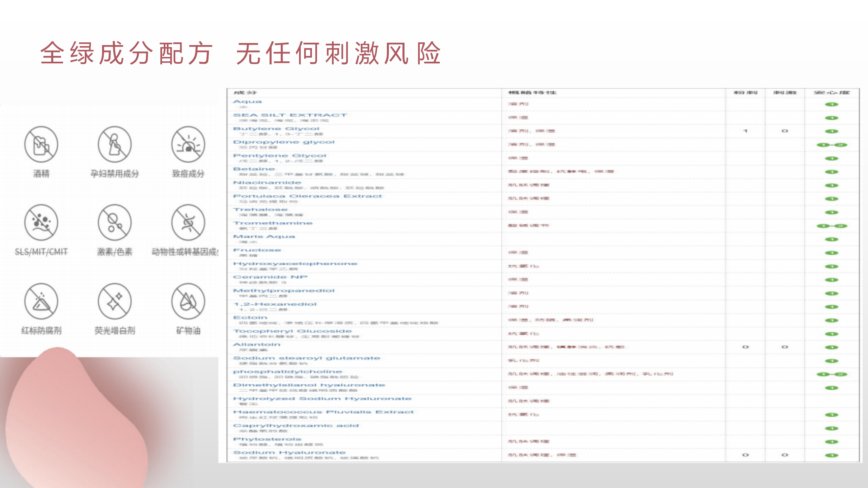Click the 成分 column header

pyautogui.click(x=245, y=93)
